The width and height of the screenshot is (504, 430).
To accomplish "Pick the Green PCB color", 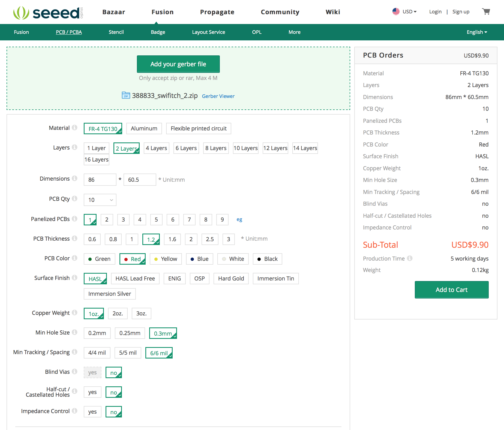I will 100,259.
